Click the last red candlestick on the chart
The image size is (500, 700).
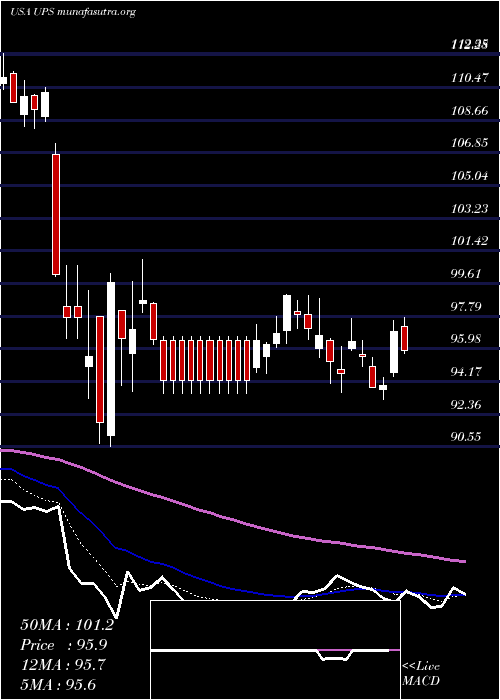[x=405, y=338]
